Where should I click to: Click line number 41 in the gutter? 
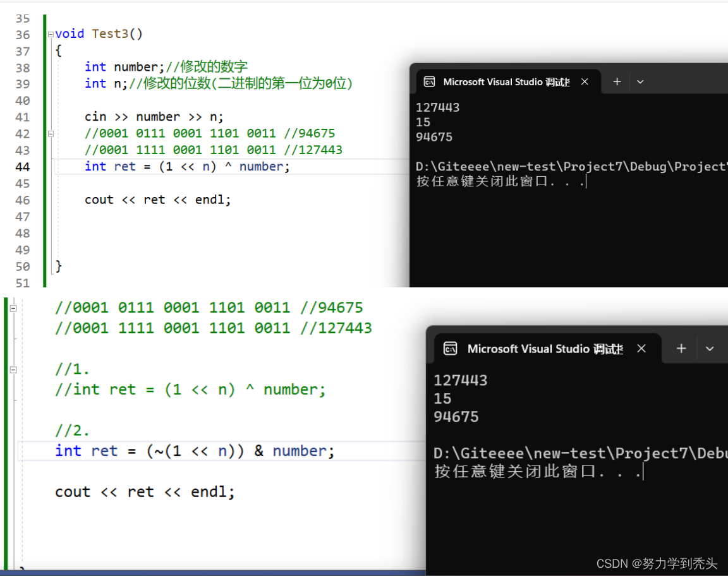[22, 117]
